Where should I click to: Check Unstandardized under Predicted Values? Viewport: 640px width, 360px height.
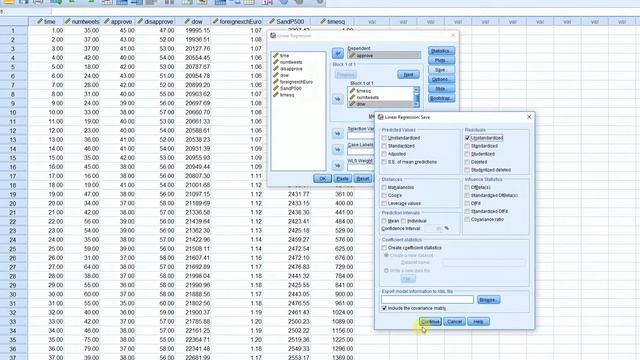coord(384,138)
